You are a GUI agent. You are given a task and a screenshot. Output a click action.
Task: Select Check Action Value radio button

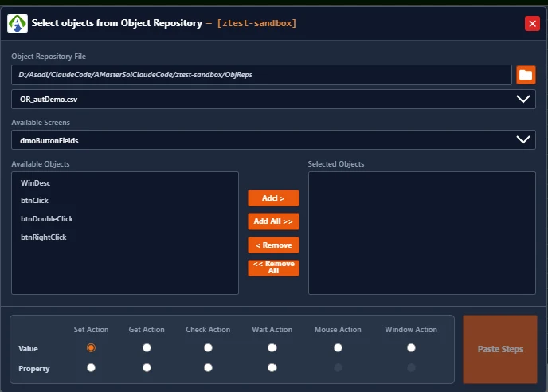(208, 348)
